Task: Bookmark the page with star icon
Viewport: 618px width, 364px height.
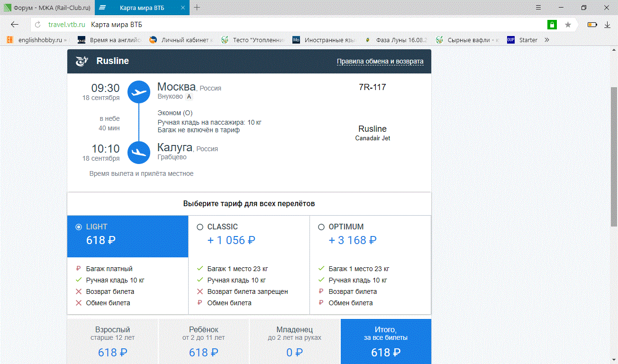Action: pos(568,25)
